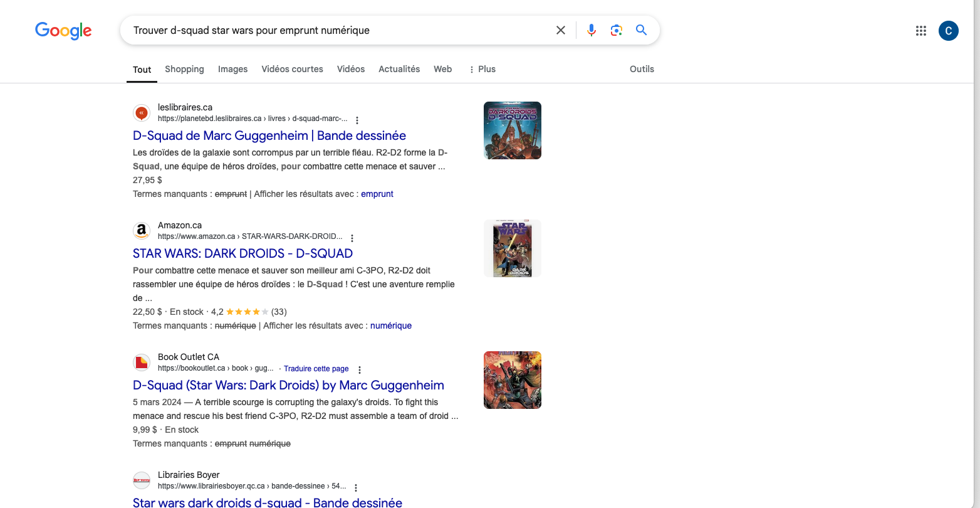
Task: Start voice search with the microphone icon
Action: pos(591,30)
